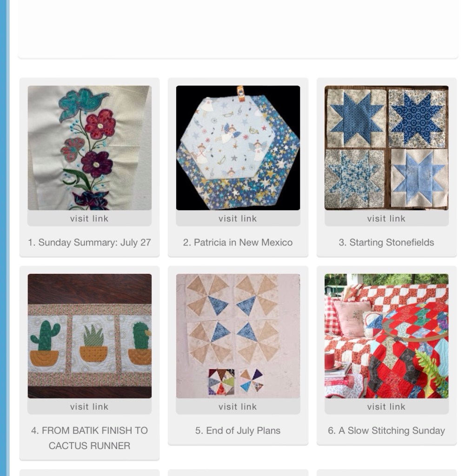465x476 pixels.
Task: Click visit link under Sunday Summary post
Action: click(x=89, y=218)
